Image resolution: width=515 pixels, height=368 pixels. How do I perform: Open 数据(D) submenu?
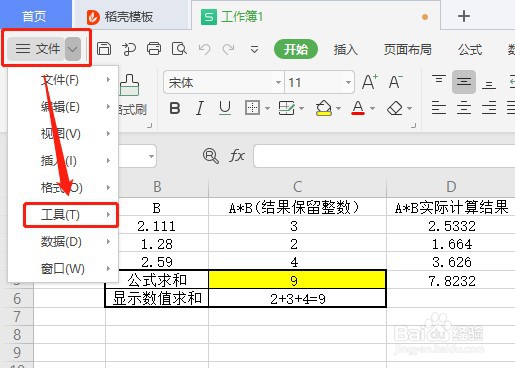coord(63,242)
